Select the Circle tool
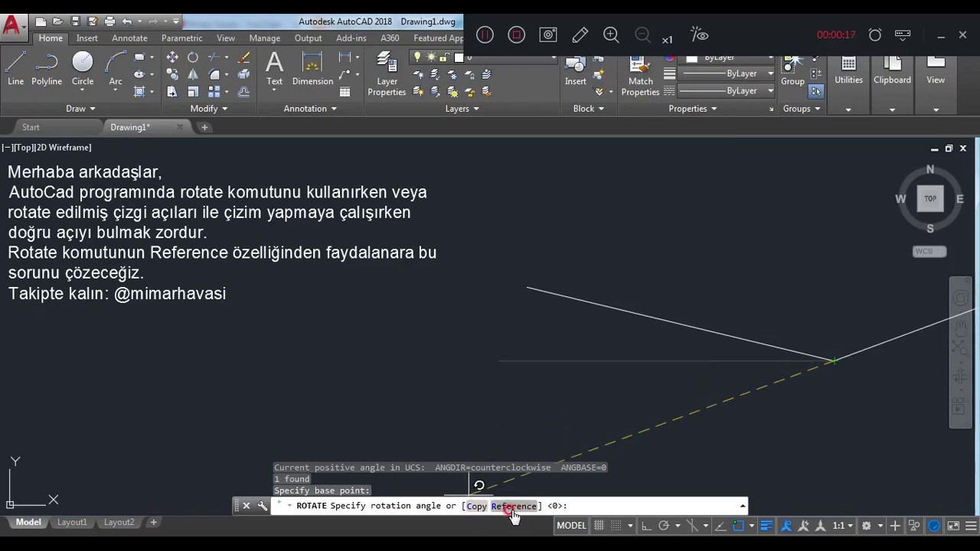Image resolution: width=980 pixels, height=551 pixels. point(83,69)
